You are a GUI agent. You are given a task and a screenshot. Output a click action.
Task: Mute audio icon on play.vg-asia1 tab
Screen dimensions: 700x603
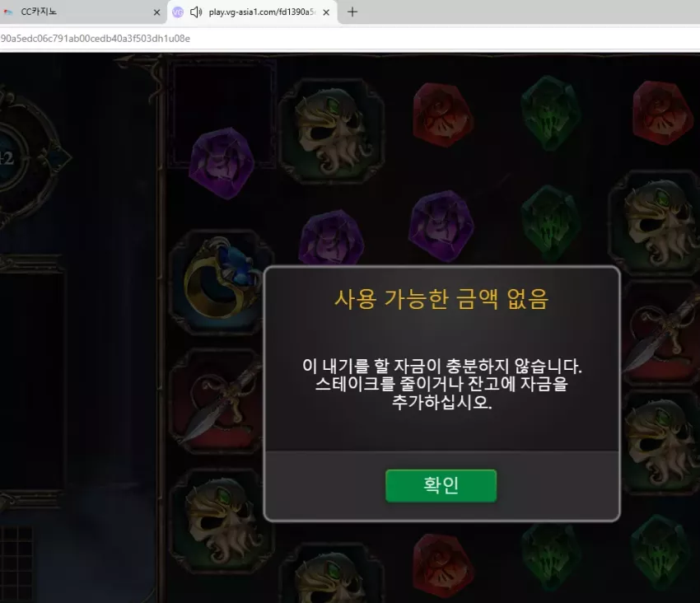195,12
